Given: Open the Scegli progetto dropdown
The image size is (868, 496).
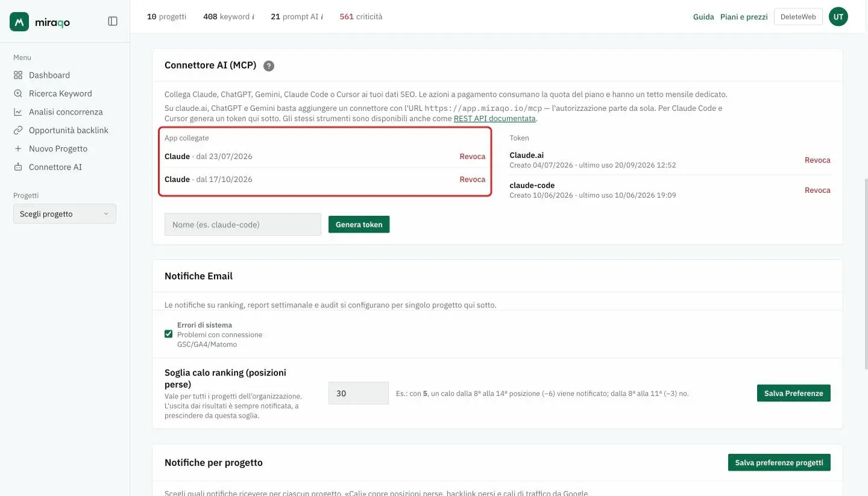Looking at the screenshot, I should 64,214.
